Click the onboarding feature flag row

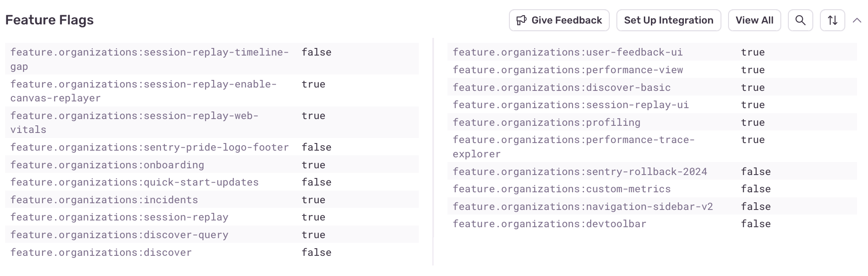point(107,165)
